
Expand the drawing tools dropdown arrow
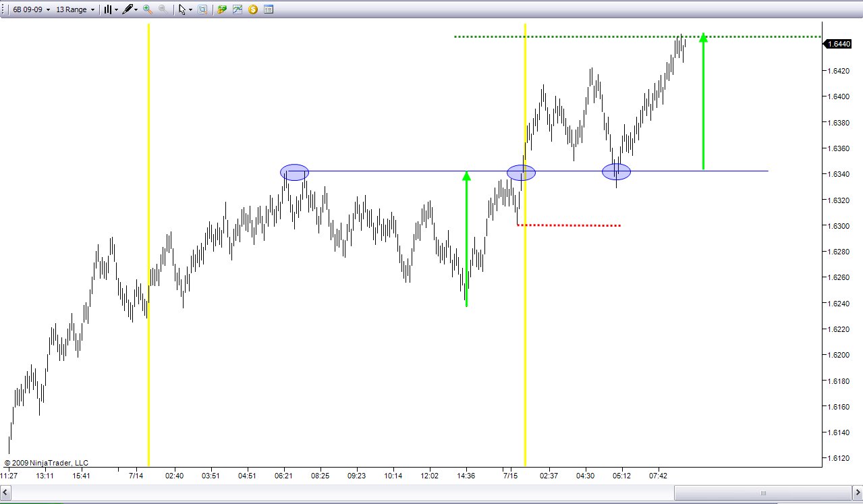136,10
